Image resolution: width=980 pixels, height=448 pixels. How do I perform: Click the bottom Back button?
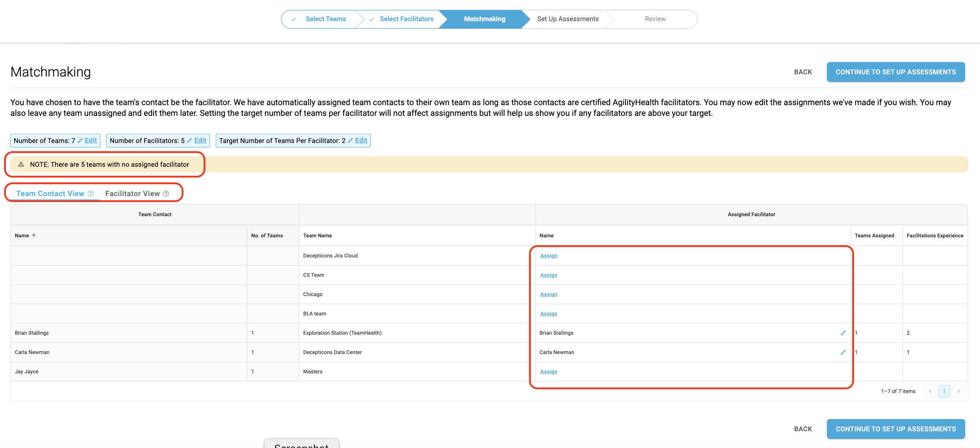(803, 429)
